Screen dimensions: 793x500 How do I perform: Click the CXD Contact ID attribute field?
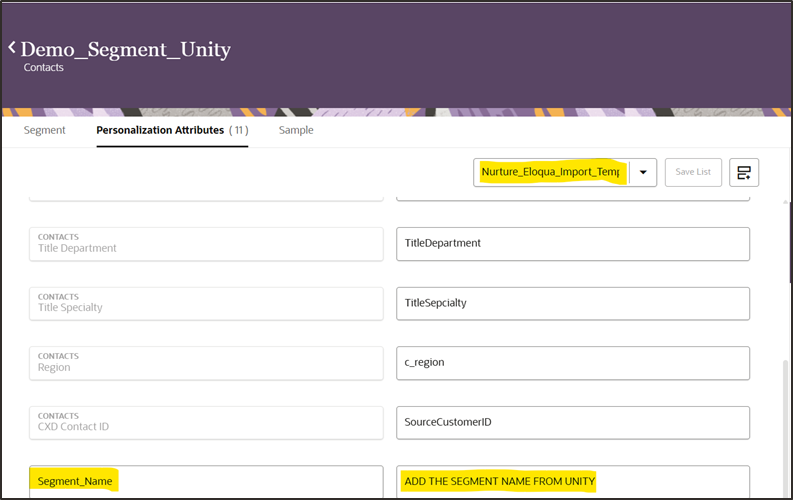(206, 422)
